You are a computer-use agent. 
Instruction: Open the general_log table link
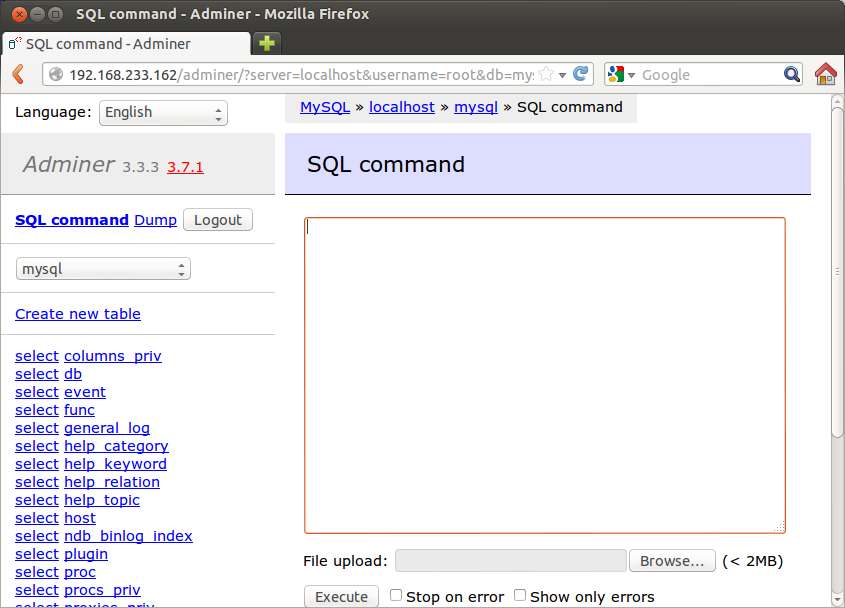click(x=107, y=428)
